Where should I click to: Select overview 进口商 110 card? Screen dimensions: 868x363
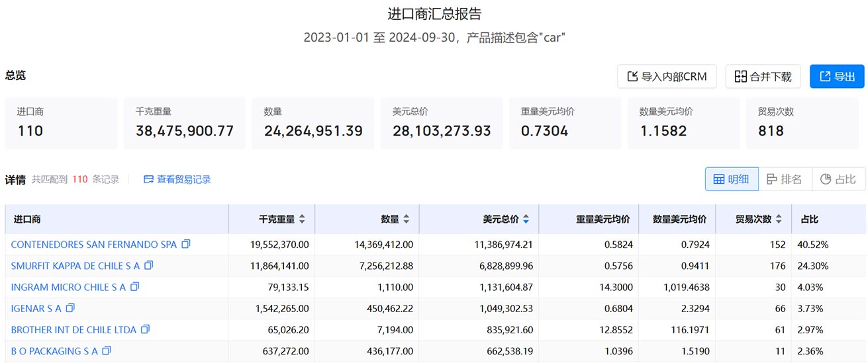[62, 123]
